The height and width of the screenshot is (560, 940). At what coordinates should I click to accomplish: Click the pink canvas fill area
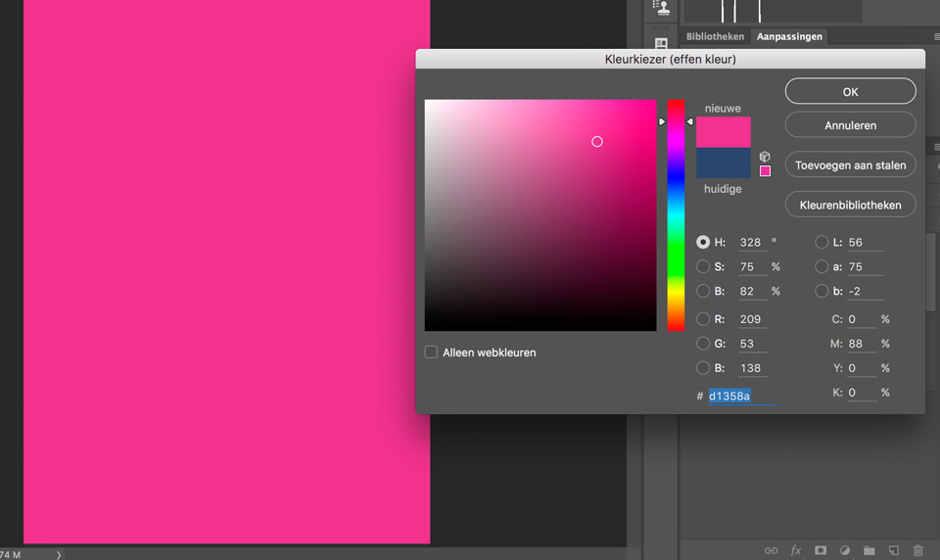pyautogui.click(x=226, y=271)
